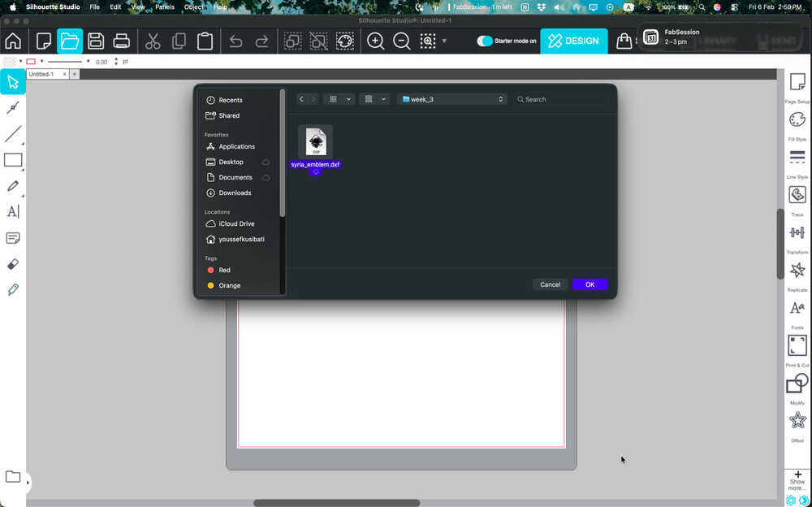
Task: Click the Select All icon
Action: (x=292, y=41)
